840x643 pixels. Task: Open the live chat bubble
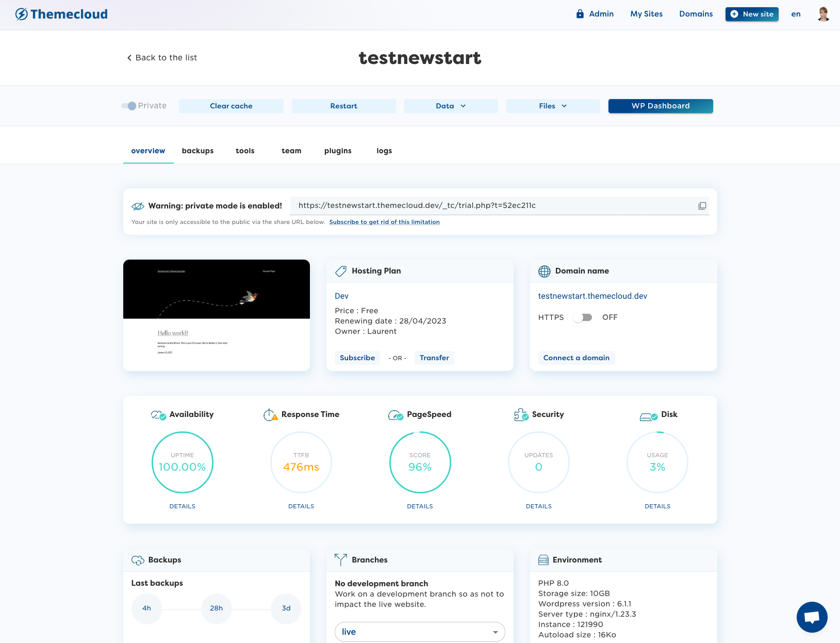coord(812,617)
